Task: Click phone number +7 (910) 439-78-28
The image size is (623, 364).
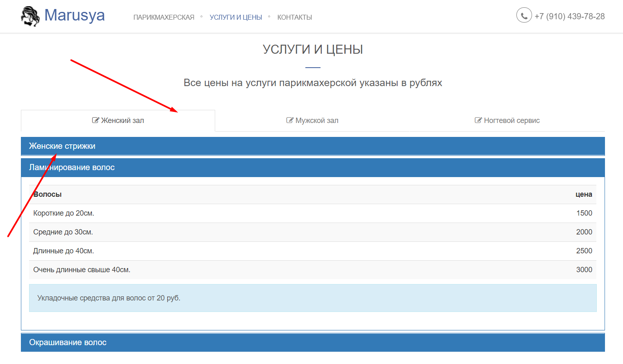Action: (570, 16)
